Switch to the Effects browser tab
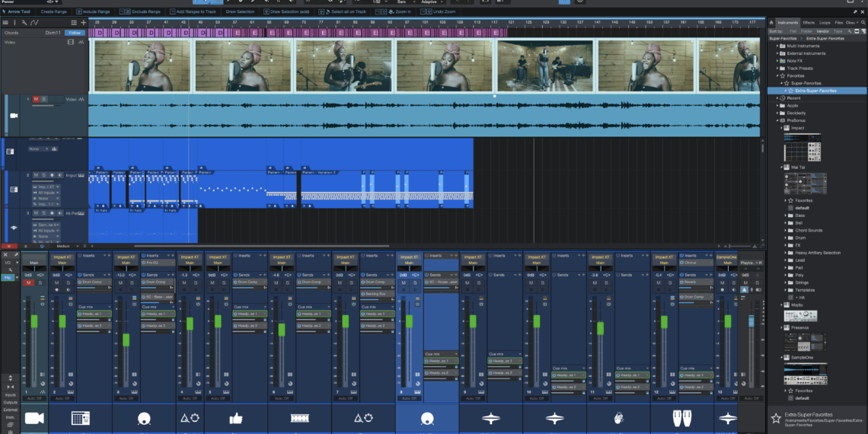 tap(808, 23)
